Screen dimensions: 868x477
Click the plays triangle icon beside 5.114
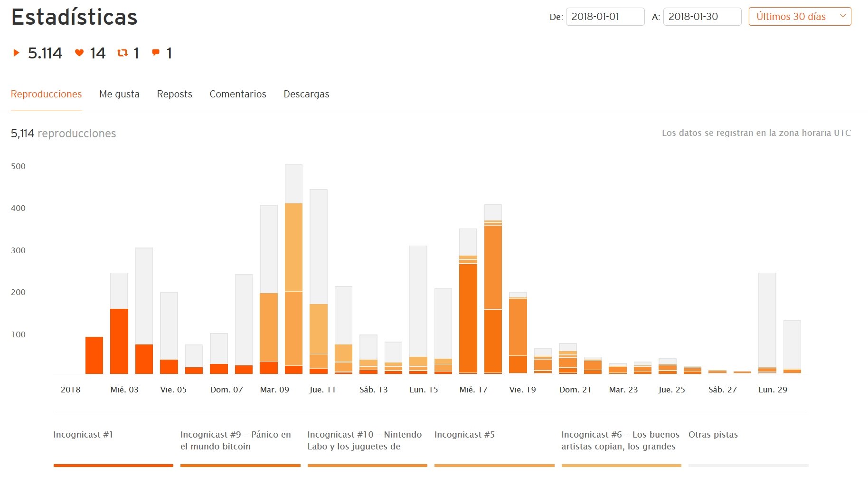click(x=17, y=53)
